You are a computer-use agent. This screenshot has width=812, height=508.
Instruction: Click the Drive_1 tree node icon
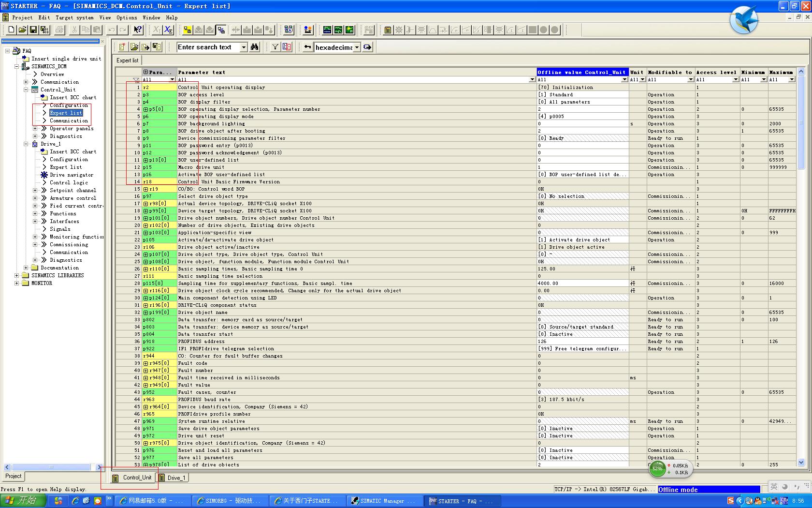coord(35,144)
